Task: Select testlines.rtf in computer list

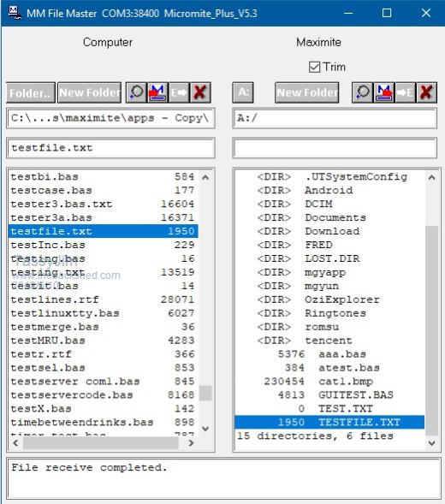Action: pyautogui.click(x=103, y=299)
